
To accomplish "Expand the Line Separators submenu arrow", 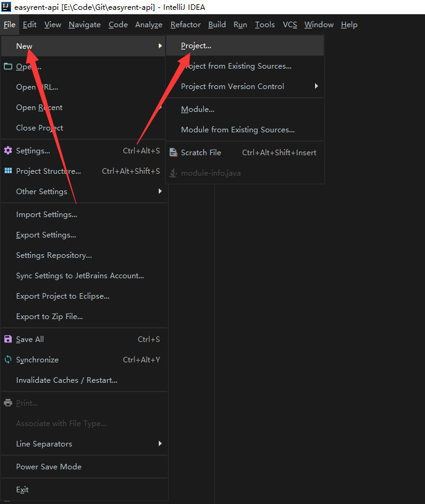I will tap(160, 443).
